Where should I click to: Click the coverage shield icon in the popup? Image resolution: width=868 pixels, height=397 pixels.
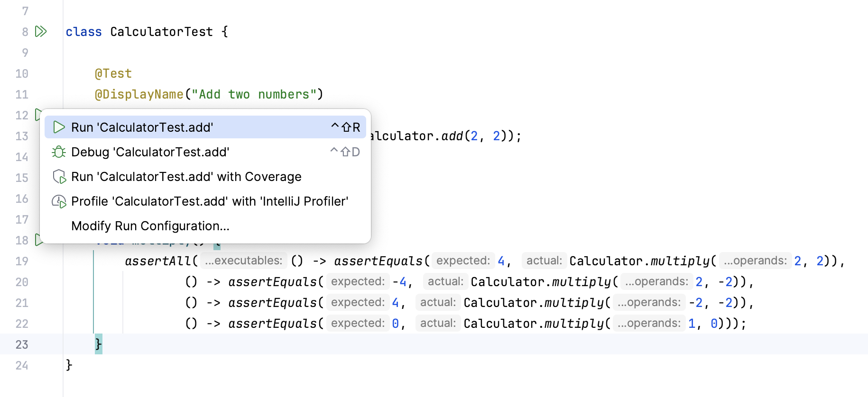(59, 177)
